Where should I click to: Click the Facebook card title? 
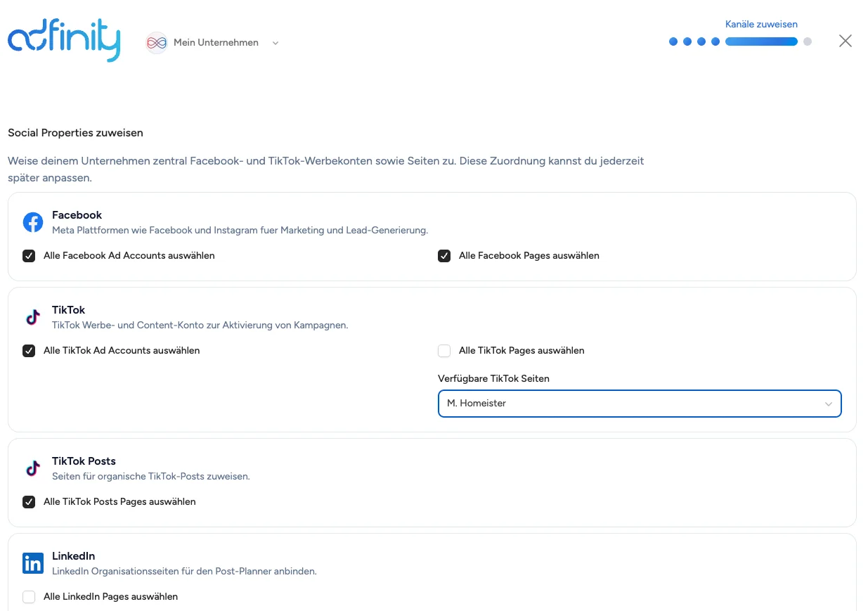pos(77,215)
